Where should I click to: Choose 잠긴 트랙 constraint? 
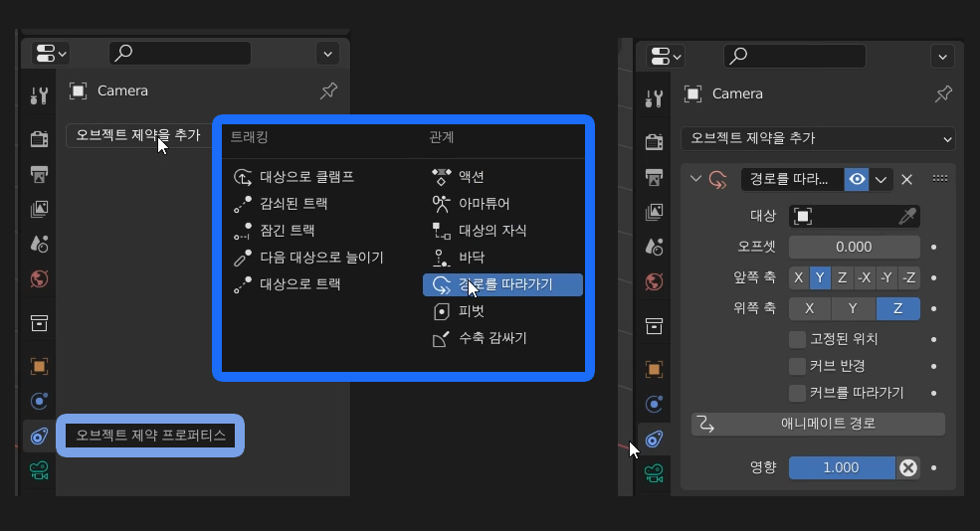point(287,231)
